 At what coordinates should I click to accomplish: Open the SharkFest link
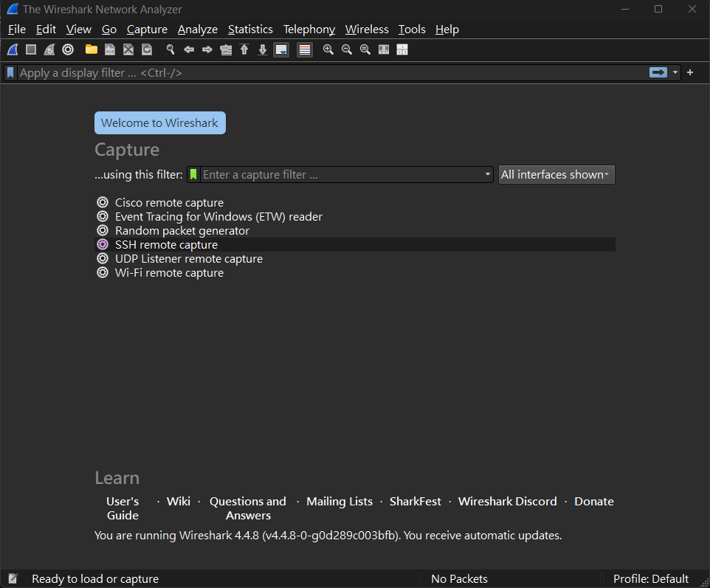click(x=416, y=502)
